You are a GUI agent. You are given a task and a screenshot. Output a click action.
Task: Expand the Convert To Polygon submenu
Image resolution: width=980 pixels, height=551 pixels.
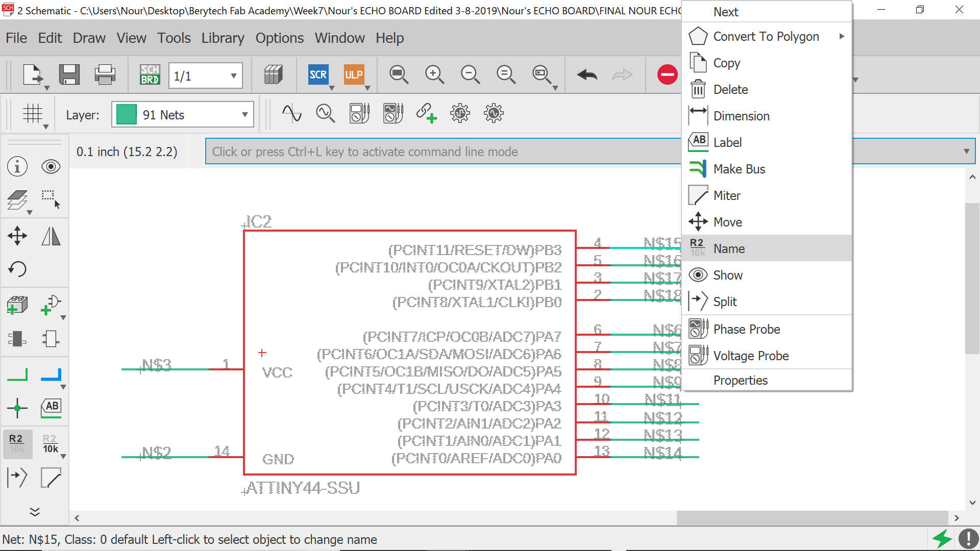[x=841, y=37]
